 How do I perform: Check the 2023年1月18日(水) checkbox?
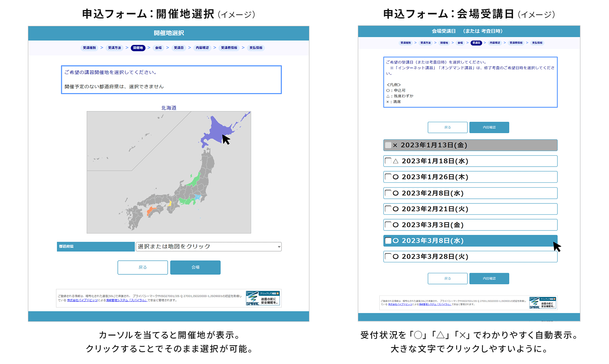click(388, 161)
